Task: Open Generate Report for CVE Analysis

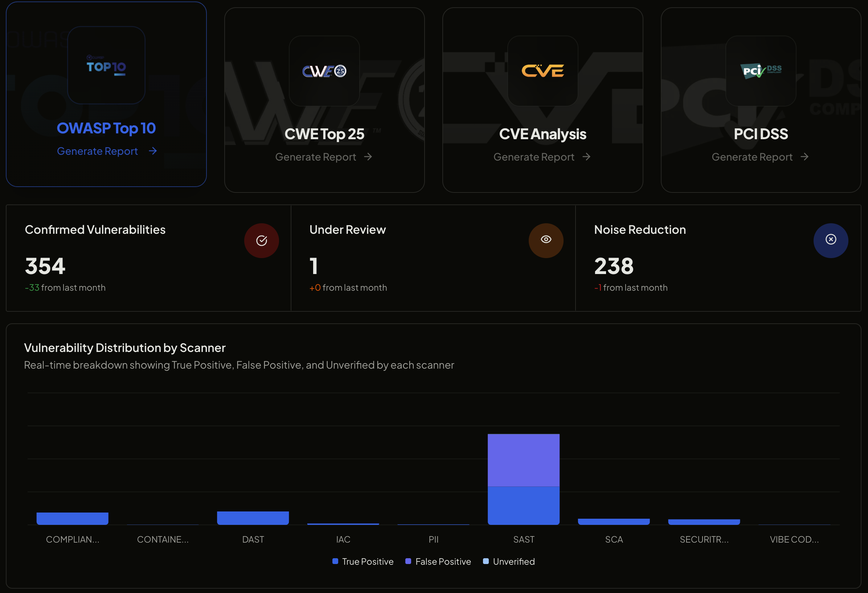Action: pos(533,157)
